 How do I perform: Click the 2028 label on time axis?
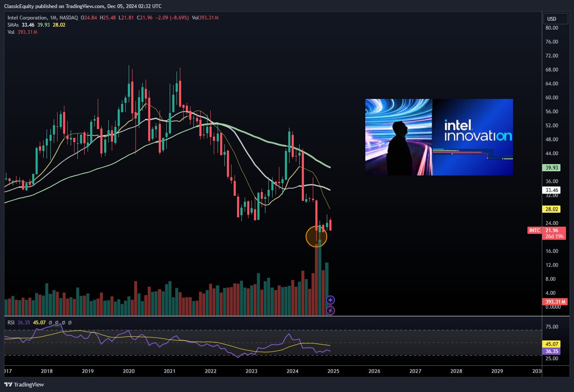pos(456,371)
